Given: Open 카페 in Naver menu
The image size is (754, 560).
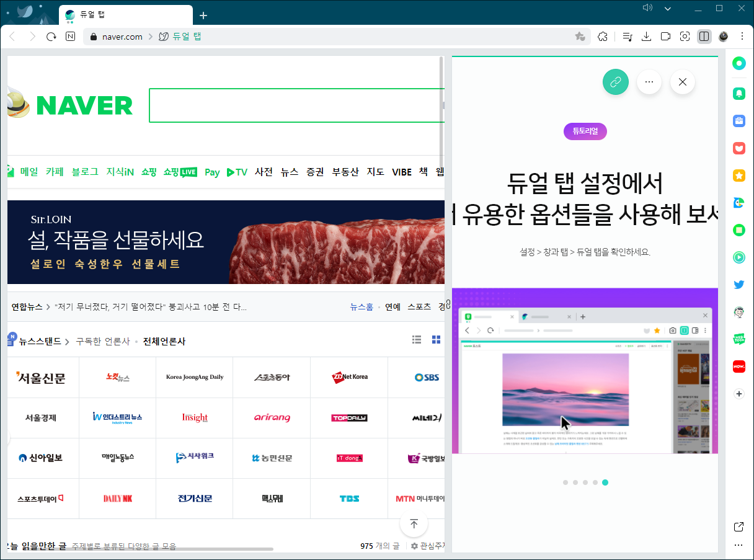Looking at the screenshot, I should (x=55, y=172).
